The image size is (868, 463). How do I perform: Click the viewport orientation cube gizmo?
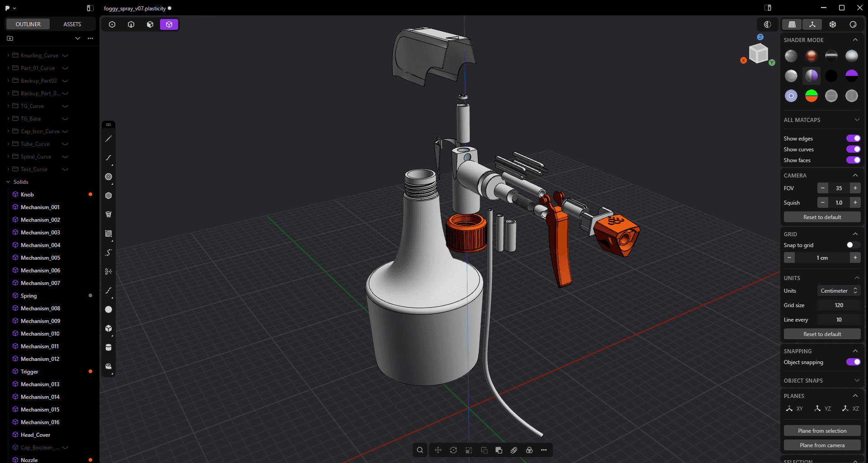(759, 54)
